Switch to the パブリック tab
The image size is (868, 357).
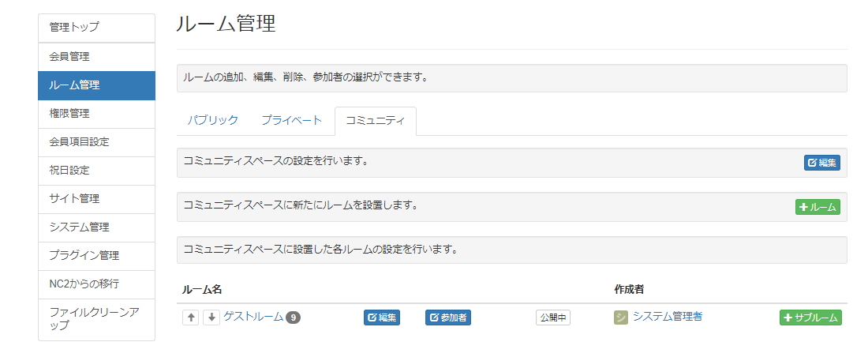[213, 120]
